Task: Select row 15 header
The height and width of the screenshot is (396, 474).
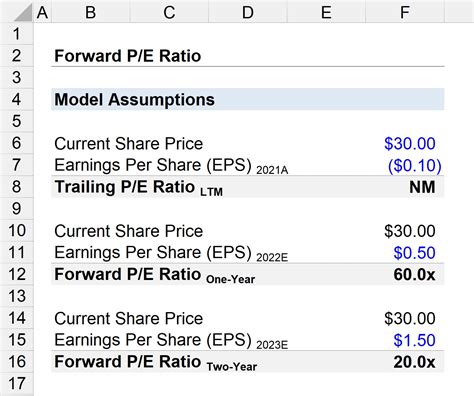Action: coord(17,340)
